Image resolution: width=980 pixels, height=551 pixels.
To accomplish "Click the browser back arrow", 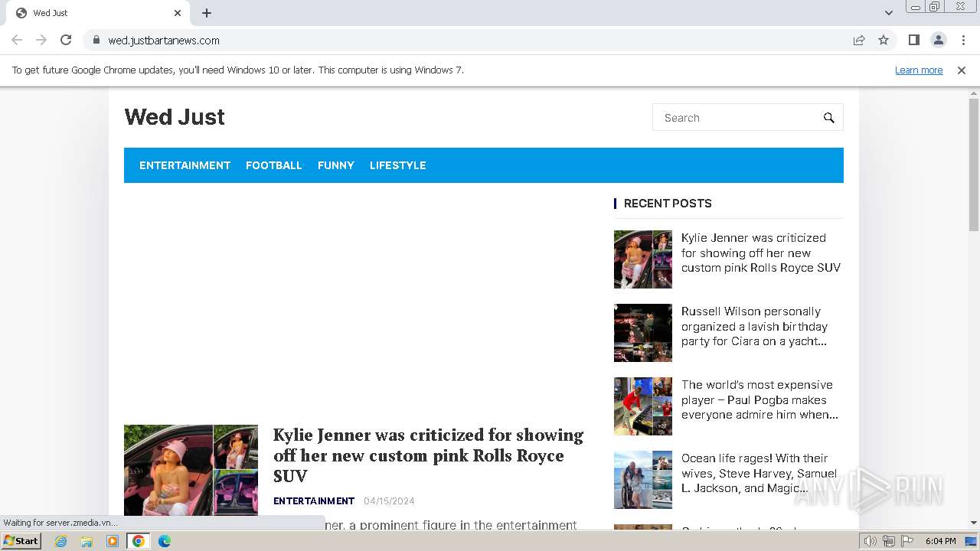I will tap(17, 40).
